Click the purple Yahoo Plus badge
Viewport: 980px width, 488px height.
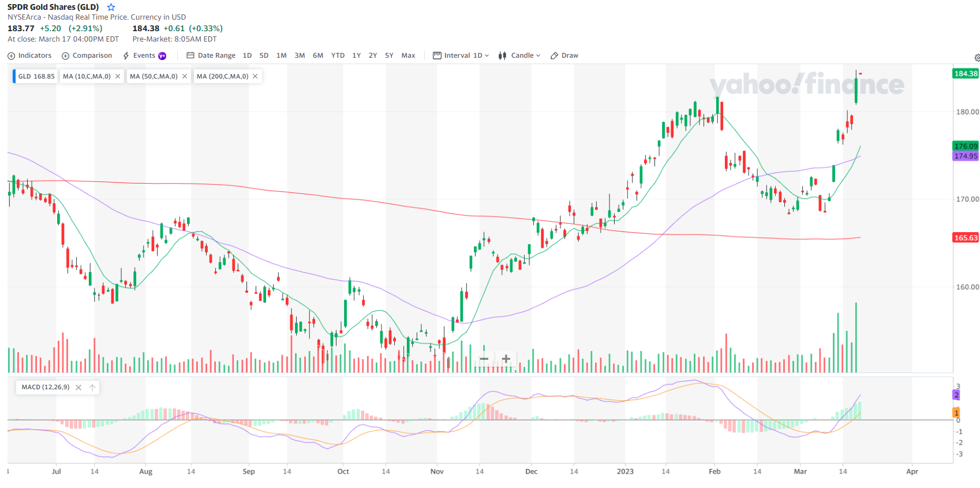162,56
